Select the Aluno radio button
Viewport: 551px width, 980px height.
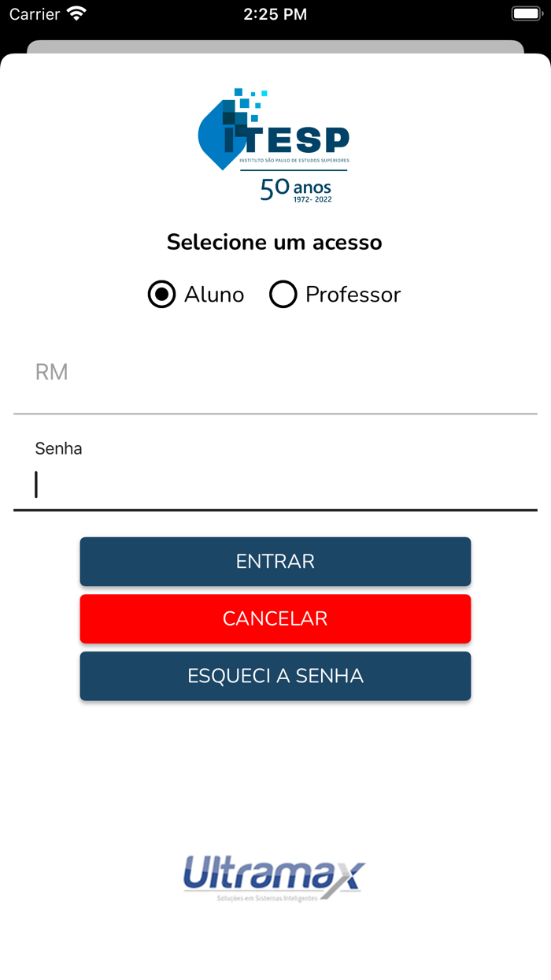click(x=161, y=295)
